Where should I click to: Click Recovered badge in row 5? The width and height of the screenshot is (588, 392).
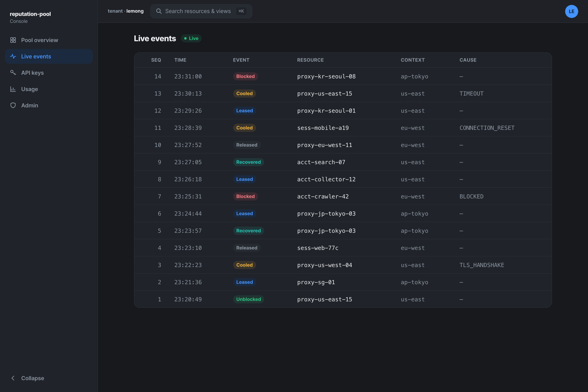pos(248,231)
